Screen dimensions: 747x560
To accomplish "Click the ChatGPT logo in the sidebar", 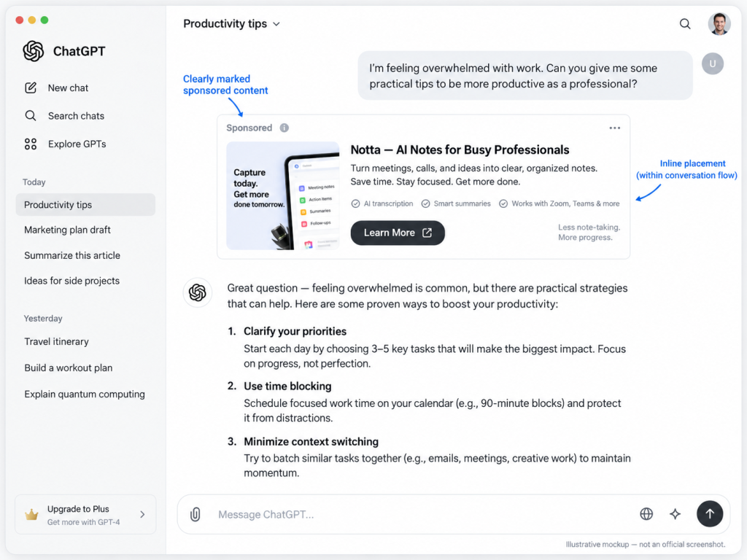I will click(34, 51).
